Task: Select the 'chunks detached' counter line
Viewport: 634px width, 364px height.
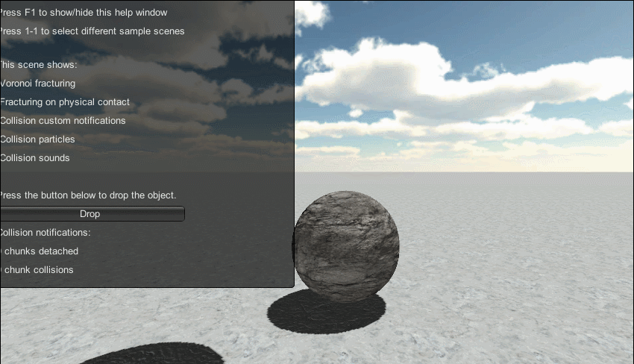Action: point(40,251)
